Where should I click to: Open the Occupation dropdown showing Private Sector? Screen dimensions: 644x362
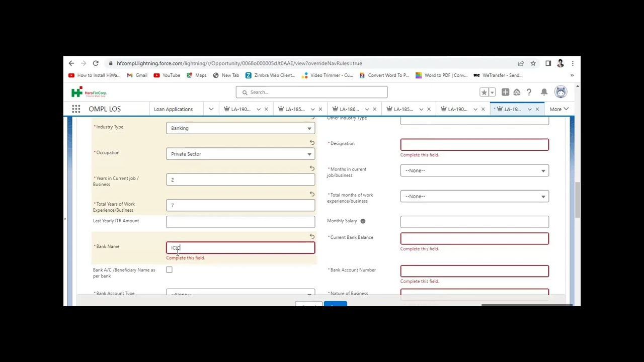click(240, 154)
